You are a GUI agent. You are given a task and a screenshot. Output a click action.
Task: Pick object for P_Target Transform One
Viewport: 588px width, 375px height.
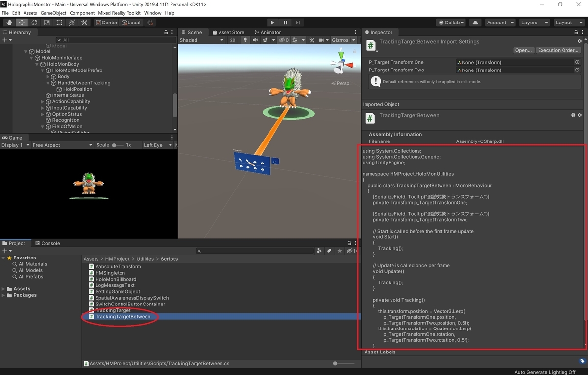(x=577, y=62)
